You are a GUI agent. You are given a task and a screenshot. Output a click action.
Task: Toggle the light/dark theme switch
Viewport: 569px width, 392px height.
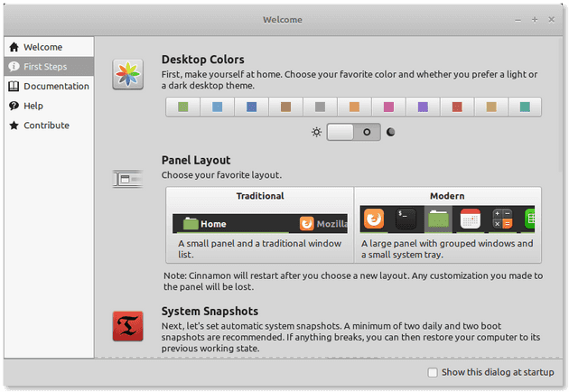(353, 132)
